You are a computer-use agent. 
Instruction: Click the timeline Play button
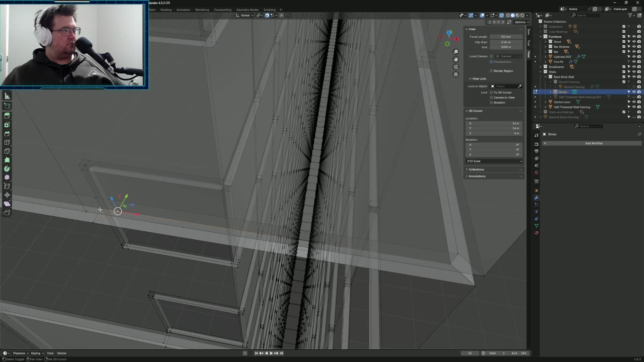(271, 353)
